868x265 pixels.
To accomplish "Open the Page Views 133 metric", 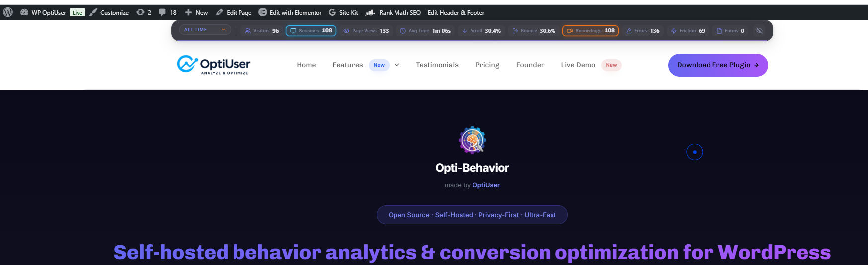I will [x=366, y=31].
